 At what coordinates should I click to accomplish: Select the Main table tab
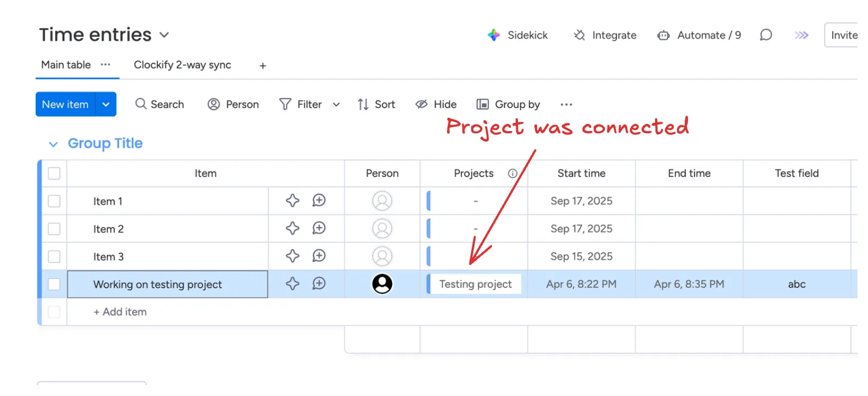click(66, 65)
